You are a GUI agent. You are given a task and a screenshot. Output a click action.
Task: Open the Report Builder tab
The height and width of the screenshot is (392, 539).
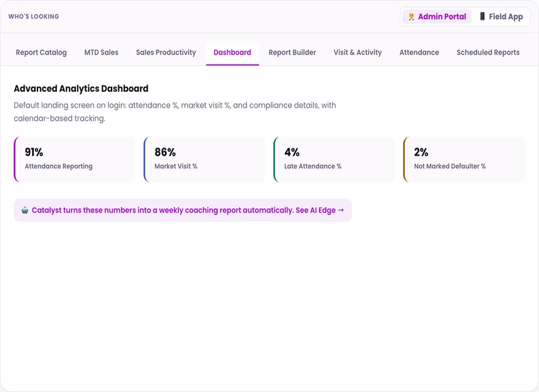coord(292,53)
